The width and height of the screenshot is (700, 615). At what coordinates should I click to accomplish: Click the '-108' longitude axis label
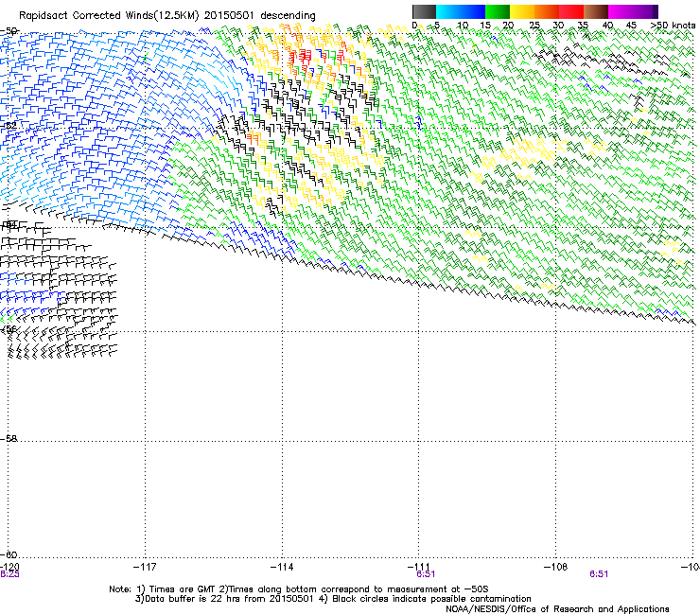(556, 567)
